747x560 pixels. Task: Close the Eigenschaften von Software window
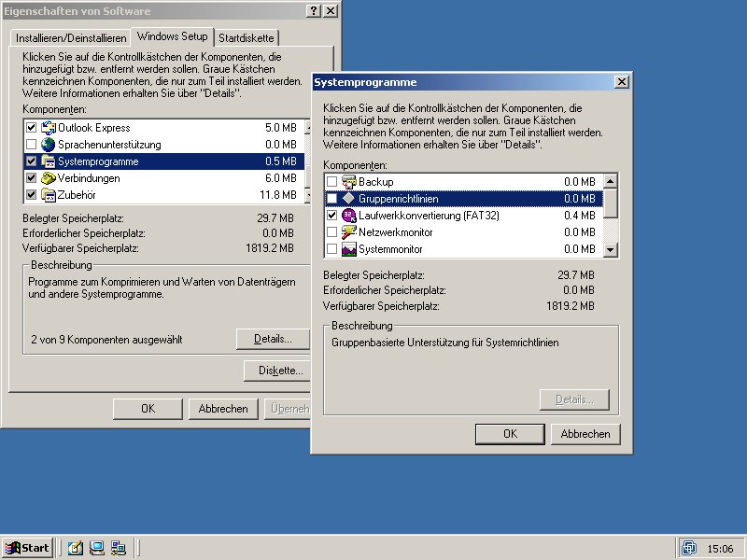[331, 11]
